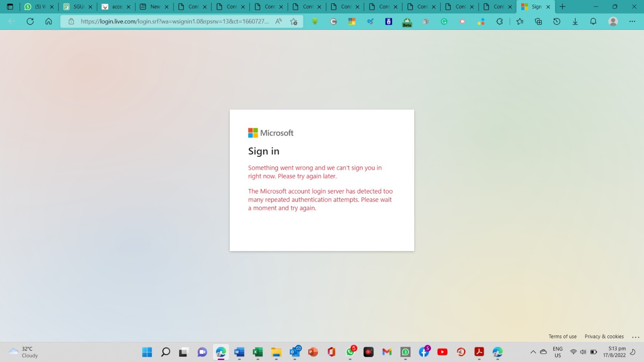This screenshot has width=644, height=362.
Task: Click the "Sign in" heading text
Action: [264, 151]
